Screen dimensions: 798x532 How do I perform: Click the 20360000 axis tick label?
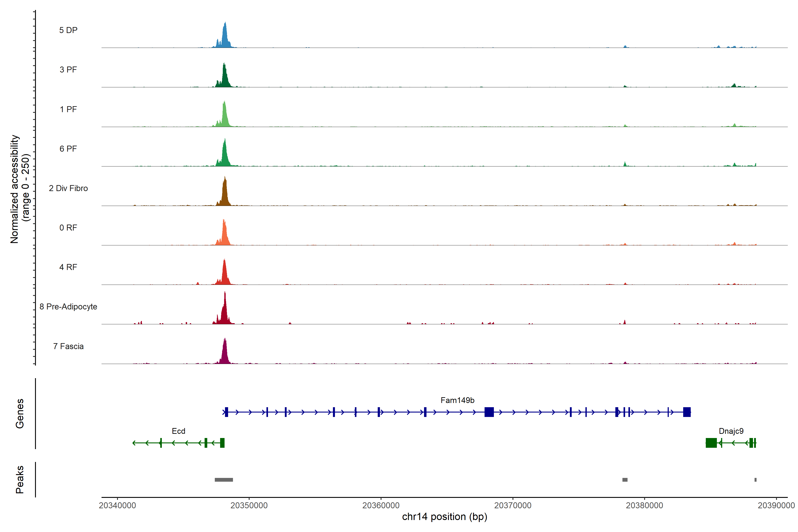click(x=381, y=506)
